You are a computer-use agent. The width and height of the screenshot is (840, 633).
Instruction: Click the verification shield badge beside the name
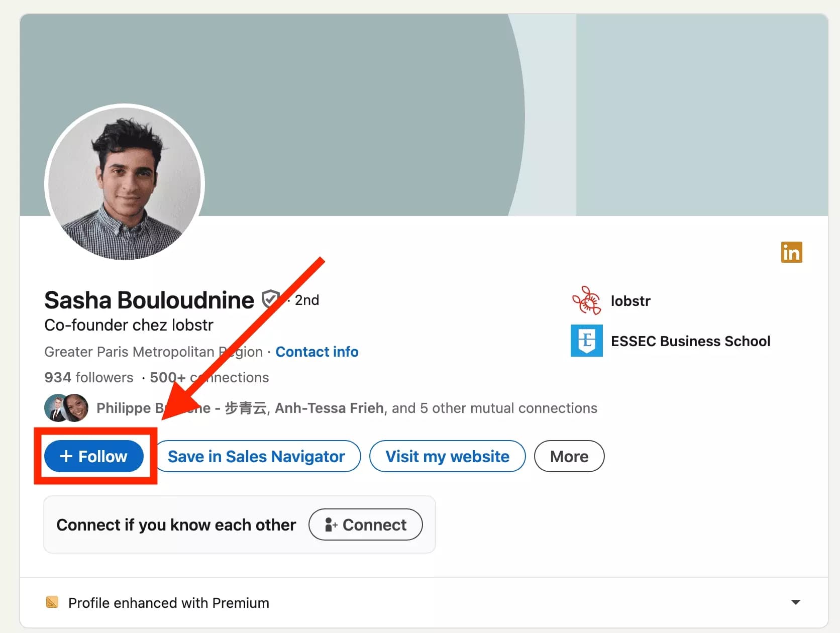270,299
